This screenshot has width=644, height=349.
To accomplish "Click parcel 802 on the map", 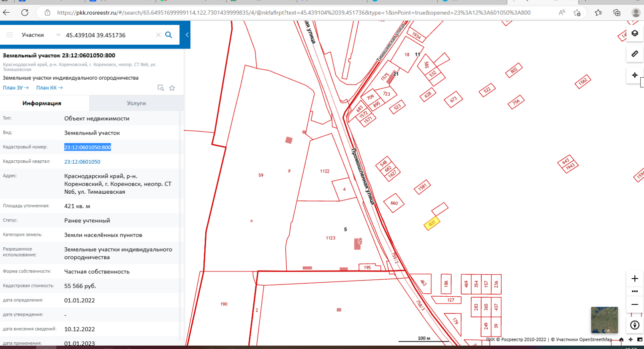I will coord(514,70).
